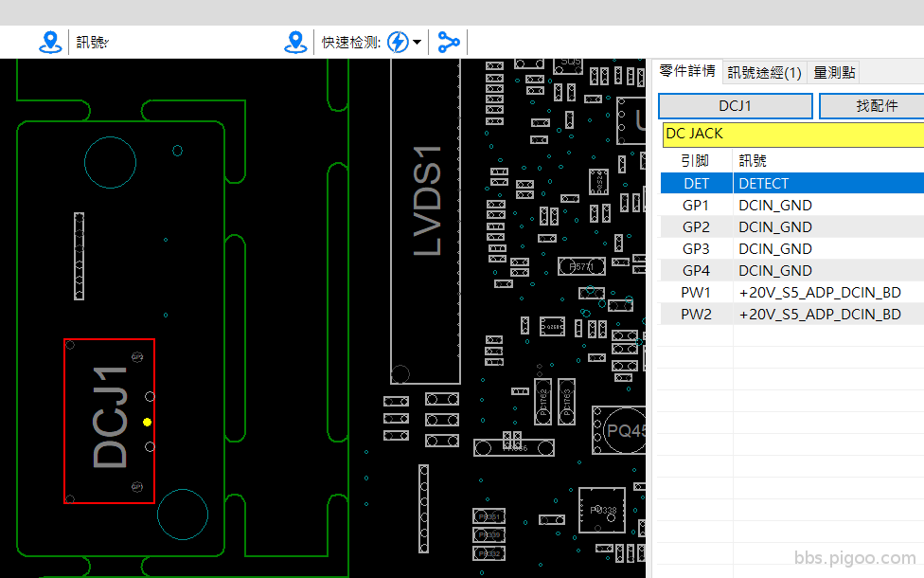Open the DC JACK description field dropdown
This screenshot has height=578, width=924.
pos(791,134)
